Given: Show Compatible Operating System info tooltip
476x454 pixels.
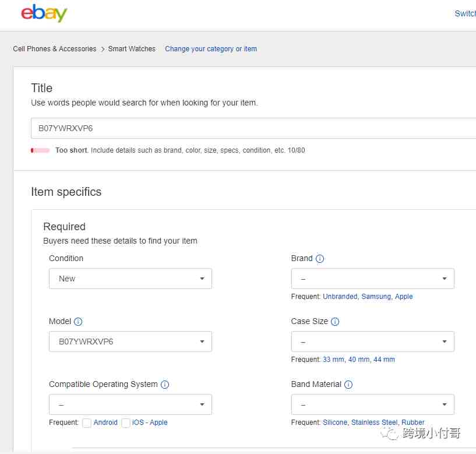Looking at the screenshot, I should tap(165, 385).
